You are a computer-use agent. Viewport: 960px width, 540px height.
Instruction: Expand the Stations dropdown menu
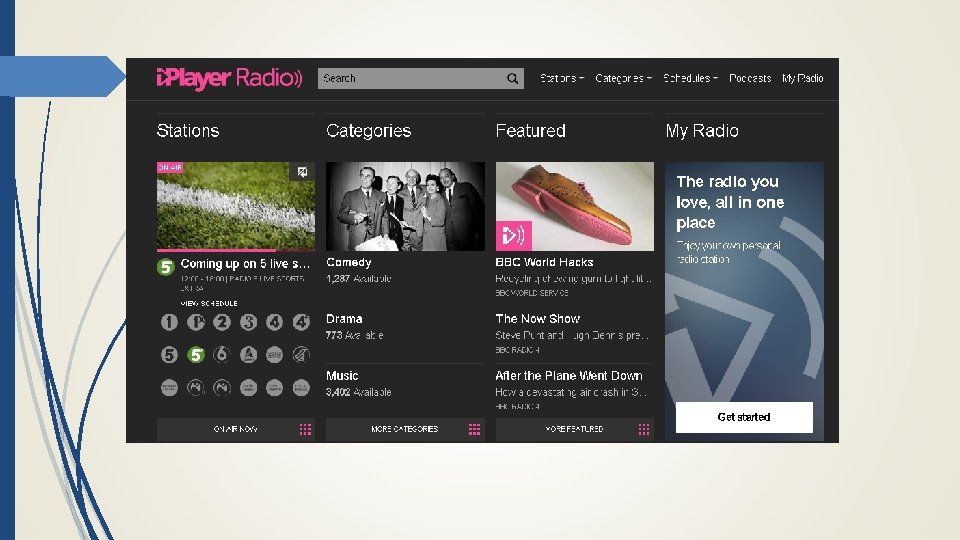pos(562,78)
